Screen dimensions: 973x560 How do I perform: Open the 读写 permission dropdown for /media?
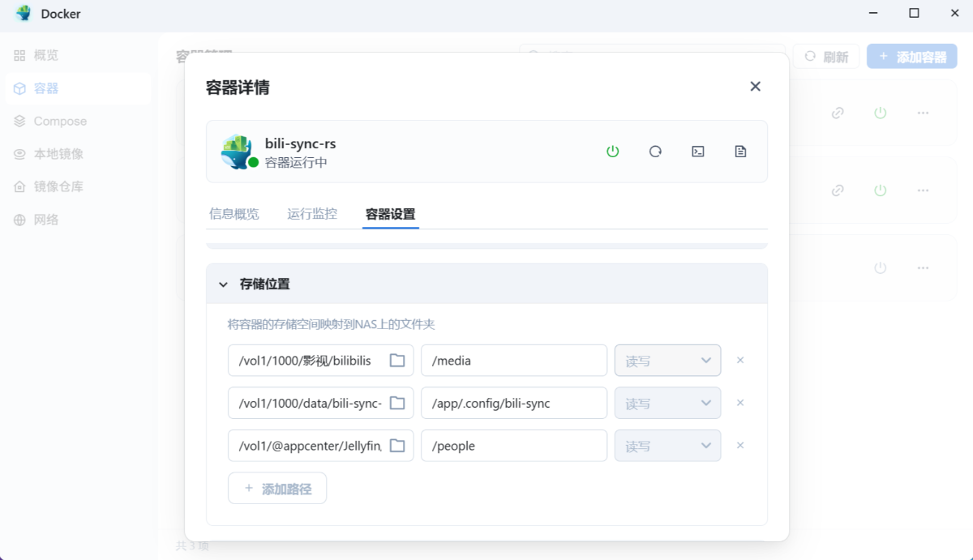pos(667,359)
